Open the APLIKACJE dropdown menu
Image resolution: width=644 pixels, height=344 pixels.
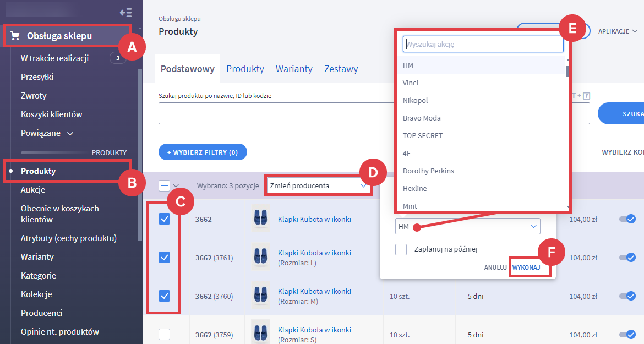618,31
